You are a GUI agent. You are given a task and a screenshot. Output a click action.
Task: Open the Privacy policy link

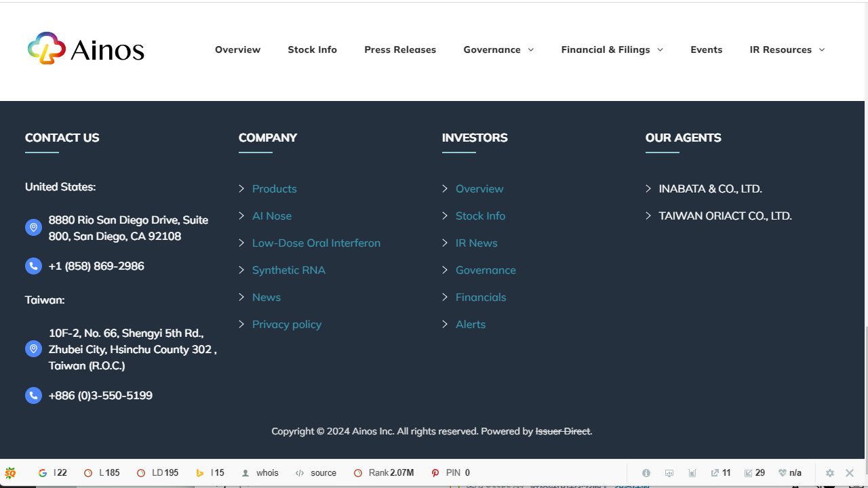(287, 324)
